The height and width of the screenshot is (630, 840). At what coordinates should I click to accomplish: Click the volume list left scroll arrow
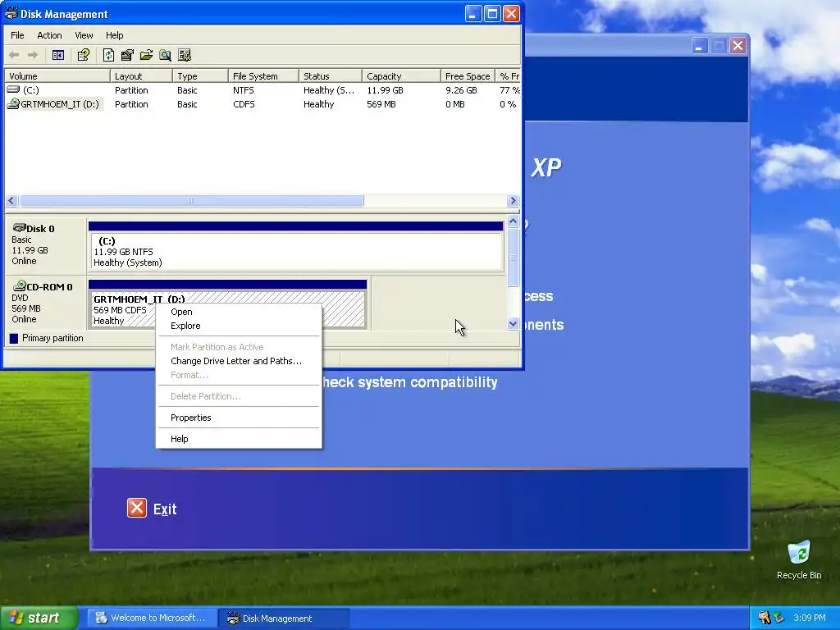click(x=11, y=201)
